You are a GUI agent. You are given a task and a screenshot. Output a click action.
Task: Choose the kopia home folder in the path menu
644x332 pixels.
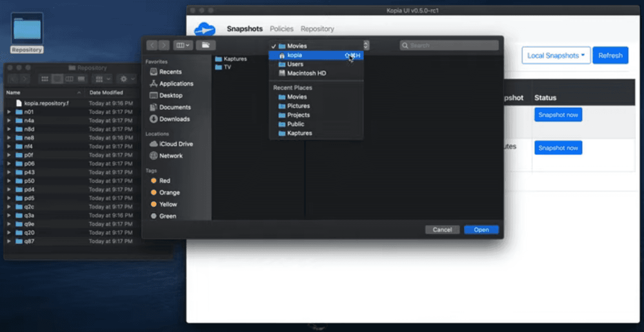[x=316, y=55]
